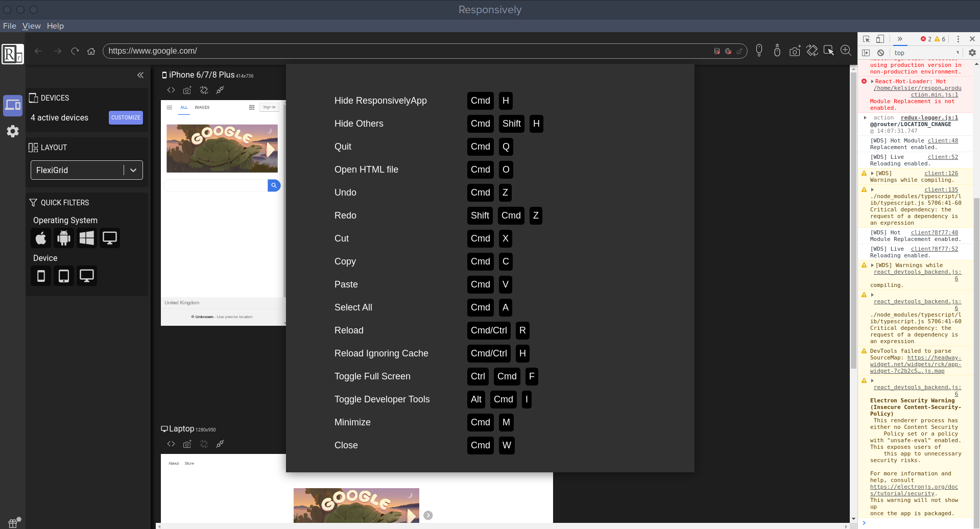980x529 pixels.
Task: Open the File menu
Action: (x=10, y=26)
